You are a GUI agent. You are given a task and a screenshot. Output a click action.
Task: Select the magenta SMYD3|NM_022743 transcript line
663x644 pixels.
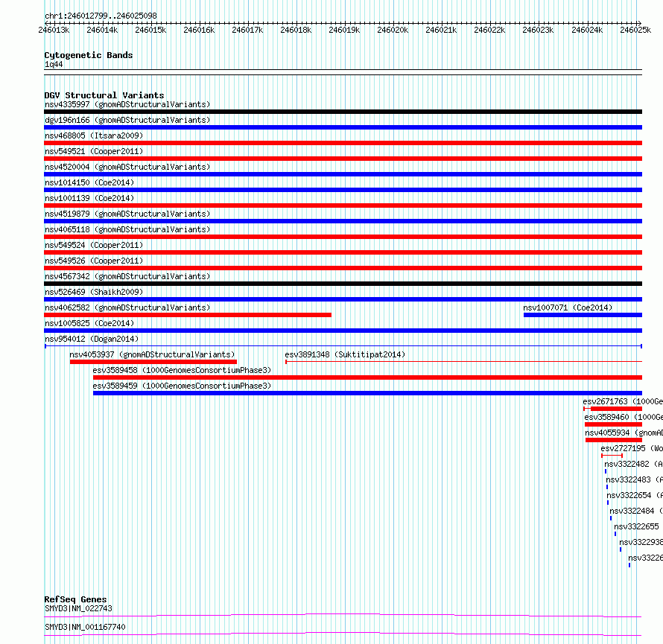pyautogui.click(x=343, y=615)
